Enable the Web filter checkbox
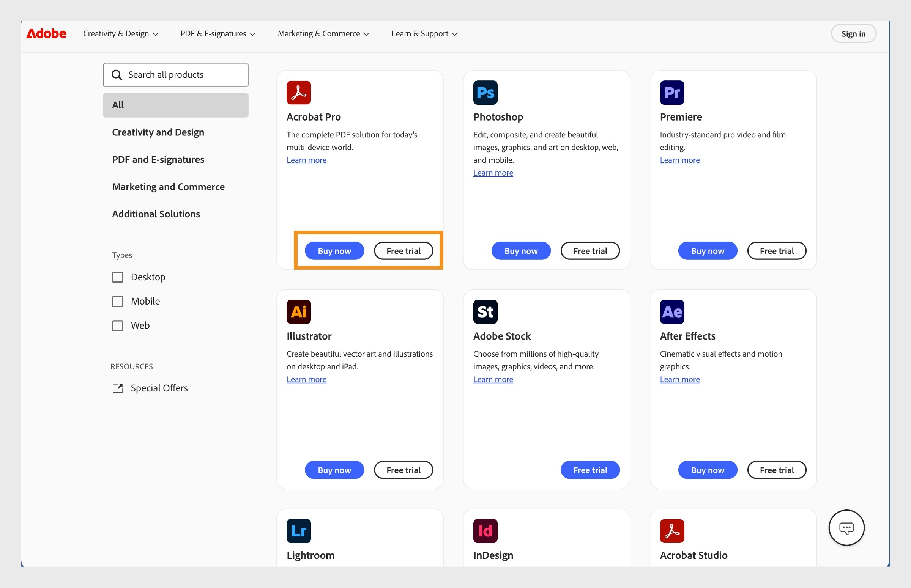The width and height of the screenshot is (911, 588). pyautogui.click(x=117, y=326)
